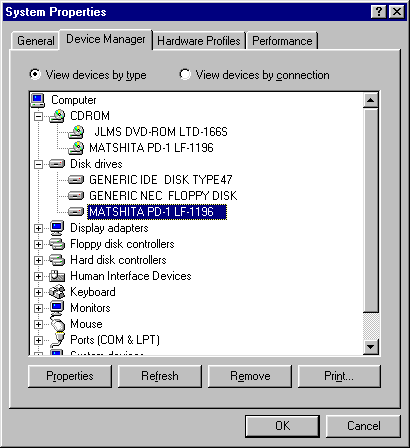Select View devices by connection radio button
The image size is (410, 448).
[x=185, y=74]
